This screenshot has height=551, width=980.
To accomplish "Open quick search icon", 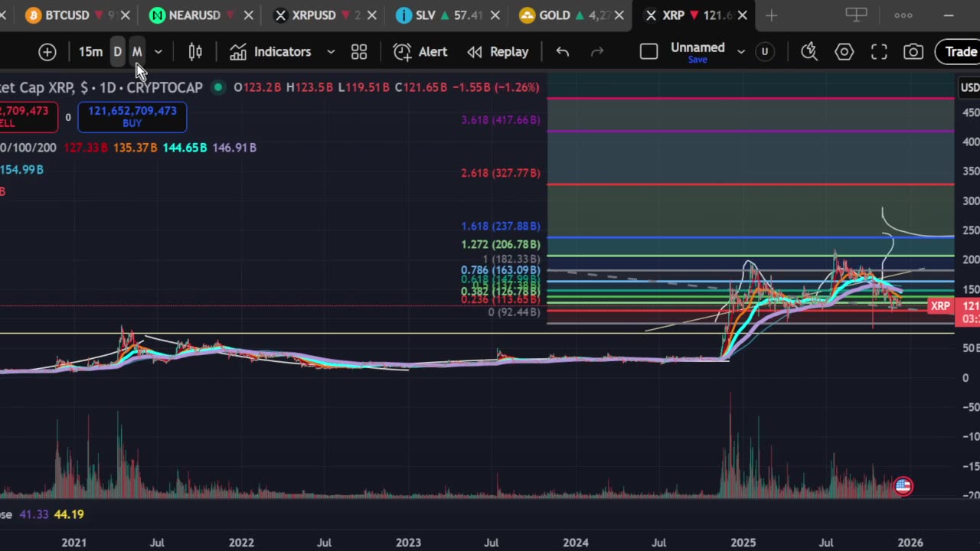I will coord(809,52).
